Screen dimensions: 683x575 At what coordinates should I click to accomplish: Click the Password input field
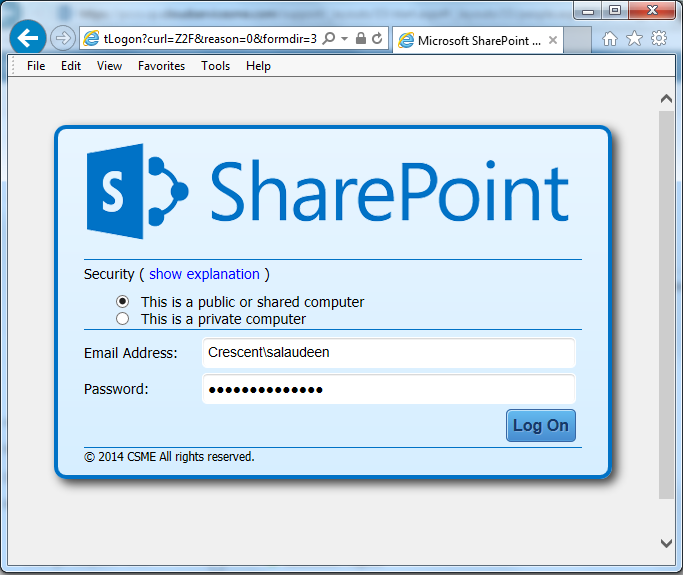pyautogui.click(x=389, y=389)
